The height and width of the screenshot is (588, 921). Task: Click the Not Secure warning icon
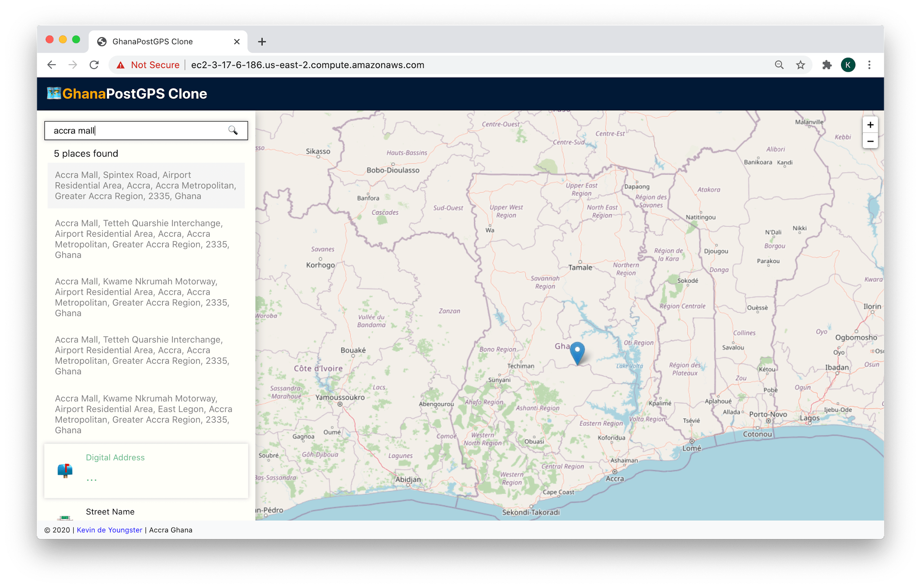point(120,65)
